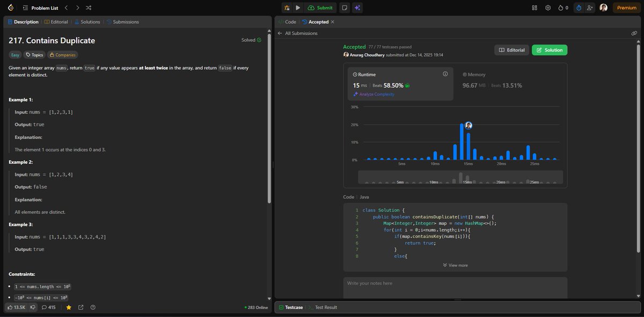Image resolution: width=644 pixels, height=317 pixels.
Task: Expand the Companies tag
Action: click(x=62, y=55)
